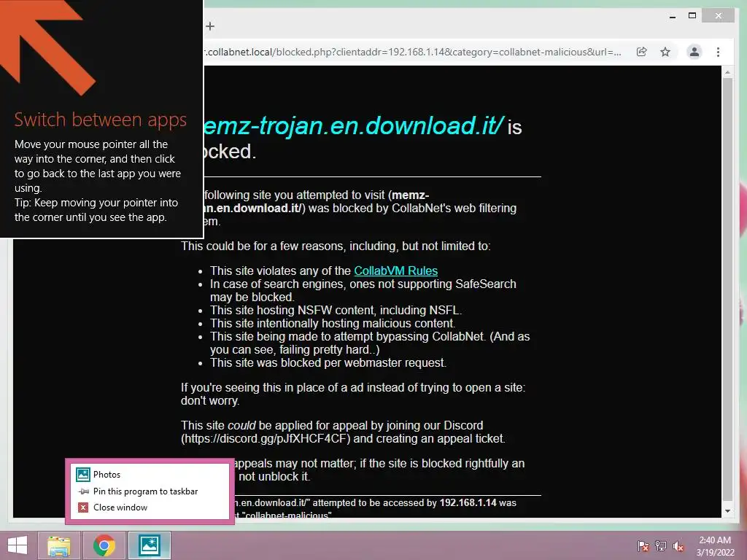Click the page scrollbar down arrow

pyautogui.click(x=727, y=511)
